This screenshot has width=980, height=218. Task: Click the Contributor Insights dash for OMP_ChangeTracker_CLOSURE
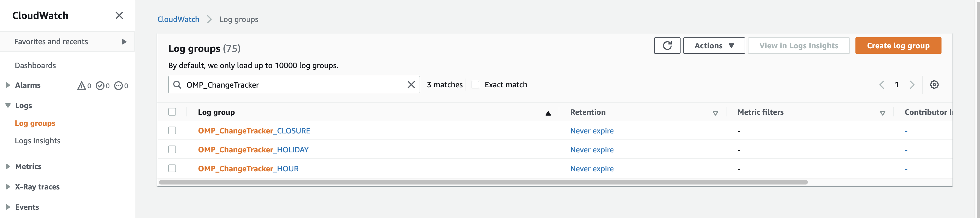pyautogui.click(x=906, y=131)
